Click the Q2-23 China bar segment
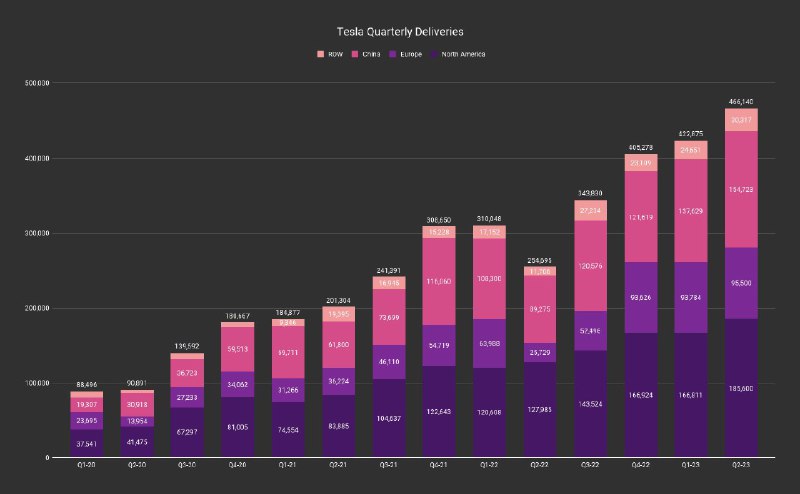800x494 pixels. coord(741,189)
